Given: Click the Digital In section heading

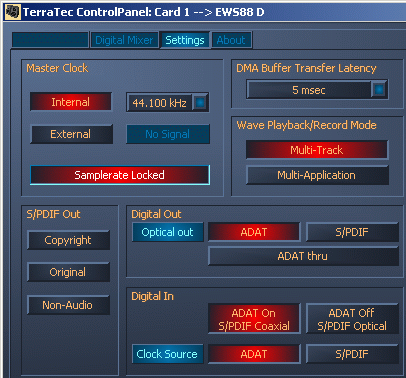Looking at the screenshot, I should 152,296.
